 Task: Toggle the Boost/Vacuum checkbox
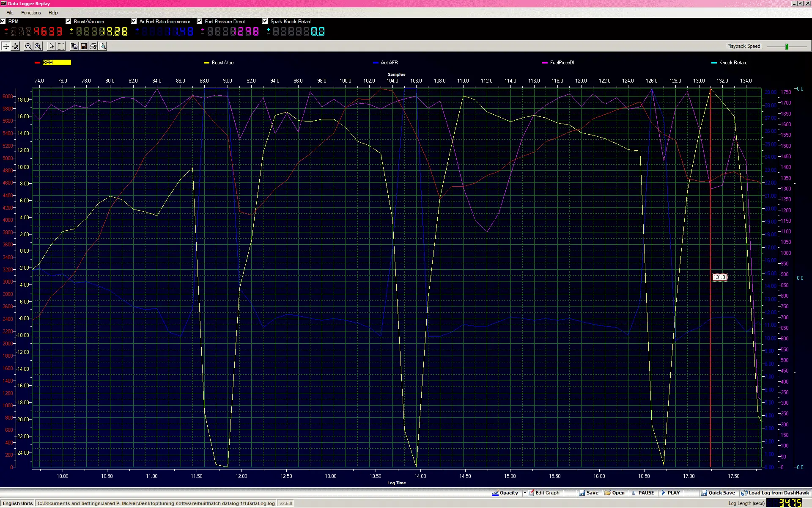[69, 21]
